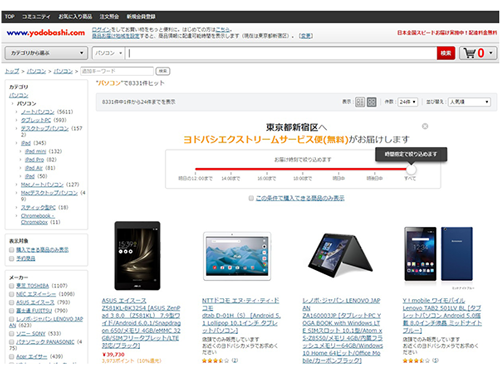Expand arrow beside Chromebook category
The height and width of the screenshot is (375, 500).
16,216
